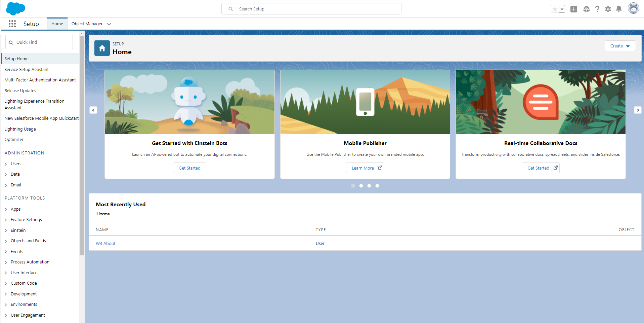This screenshot has height=323, width=644.
Task: Open Setup Home in the sidebar
Action: pos(40,59)
